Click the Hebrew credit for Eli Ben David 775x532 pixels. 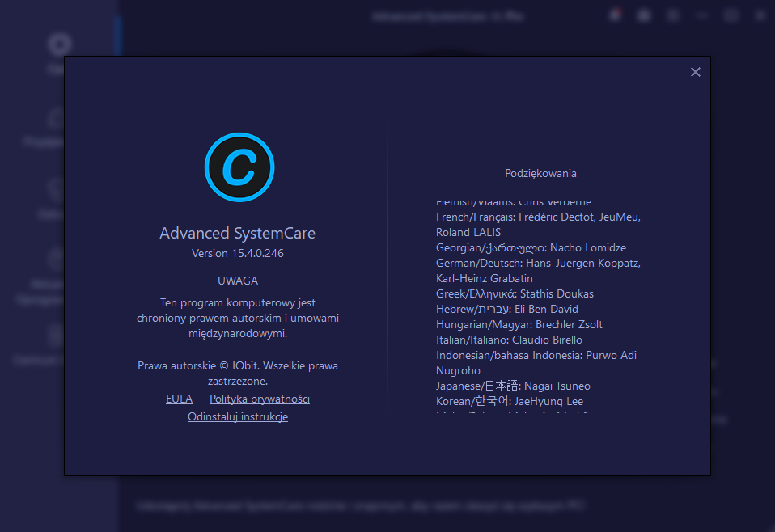coord(507,309)
